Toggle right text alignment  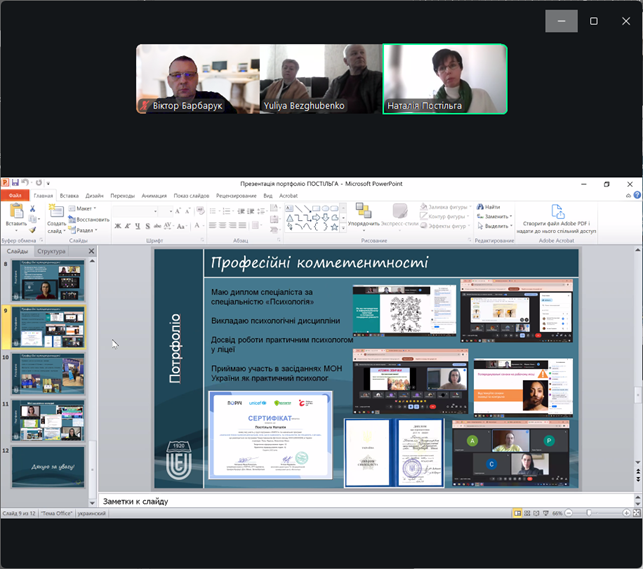pos(233,225)
